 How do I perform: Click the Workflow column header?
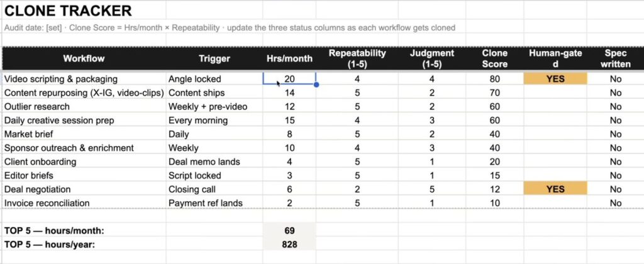(x=84, y=58)
